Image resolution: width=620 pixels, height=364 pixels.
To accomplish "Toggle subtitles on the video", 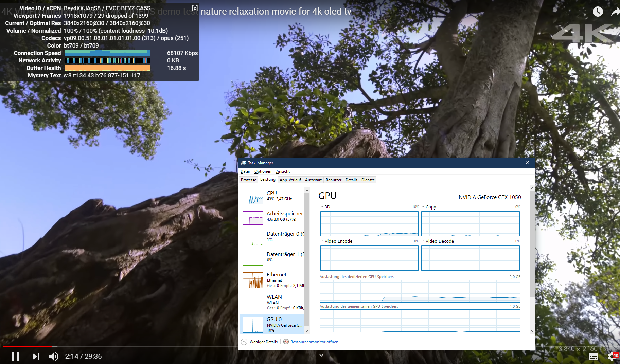I will click(593, 357).
